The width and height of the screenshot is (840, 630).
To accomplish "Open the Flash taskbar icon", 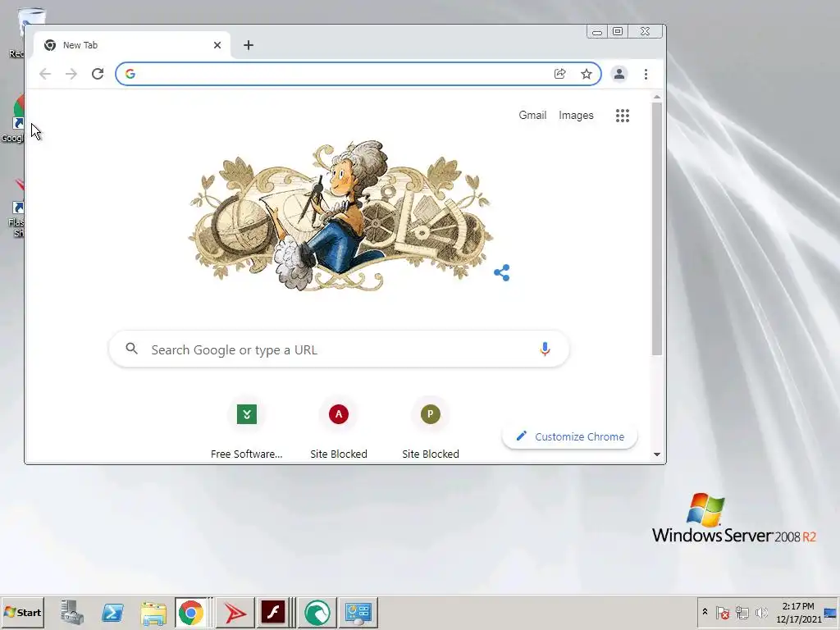I will (273, 612).
